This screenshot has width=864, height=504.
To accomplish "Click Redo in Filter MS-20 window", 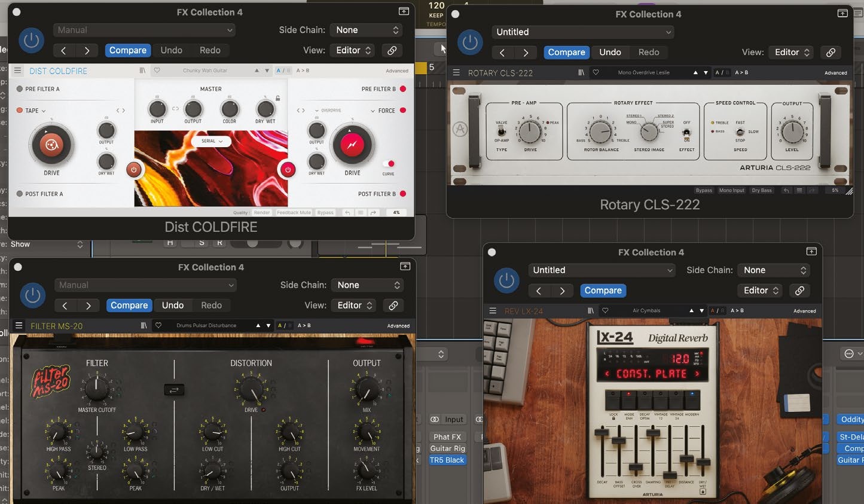I will [x=211, y=306].
